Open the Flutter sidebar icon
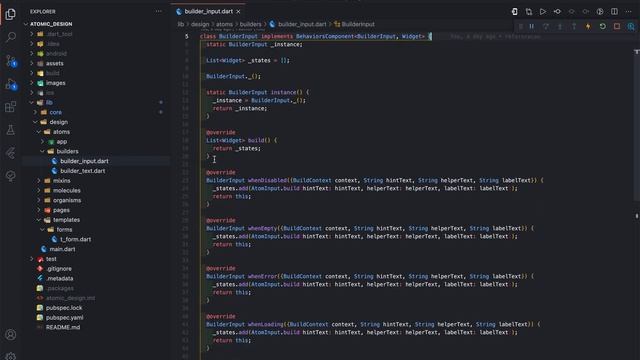Image resolution: width=640 pixels, height=360 pixels. [11, 153]
